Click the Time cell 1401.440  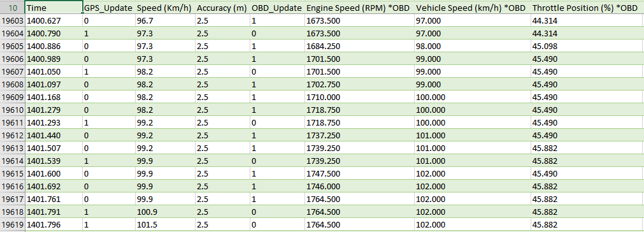coord(54,136)
